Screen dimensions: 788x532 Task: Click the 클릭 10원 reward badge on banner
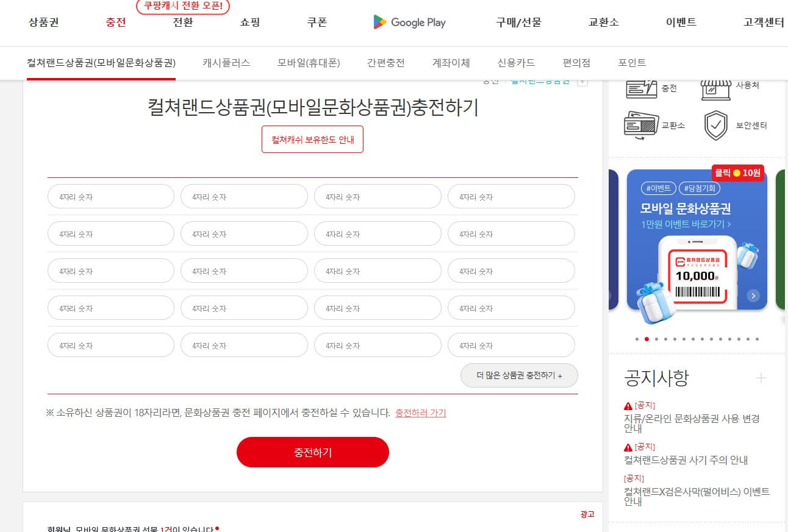737,173
